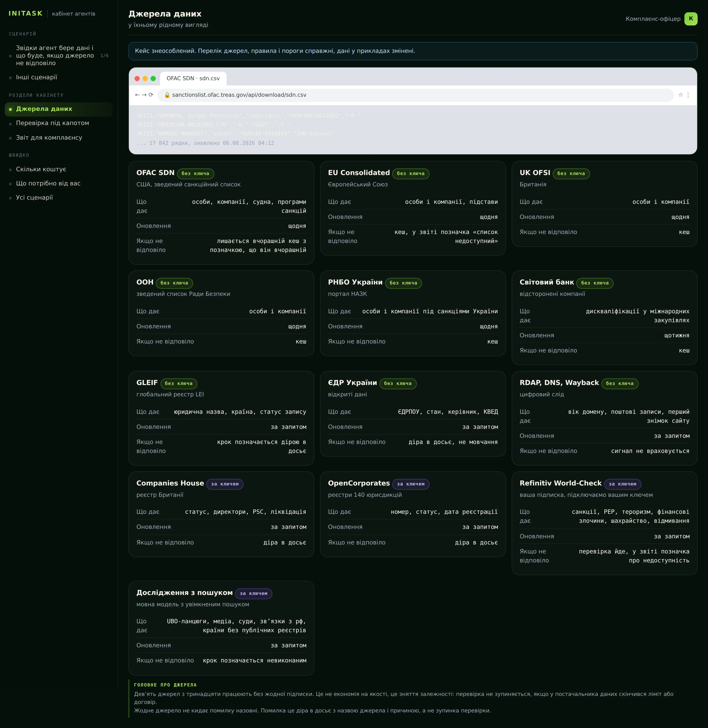This screenshot has width=708, height=728.
Task: Click the green K user avatar
Action: point(691,19)
